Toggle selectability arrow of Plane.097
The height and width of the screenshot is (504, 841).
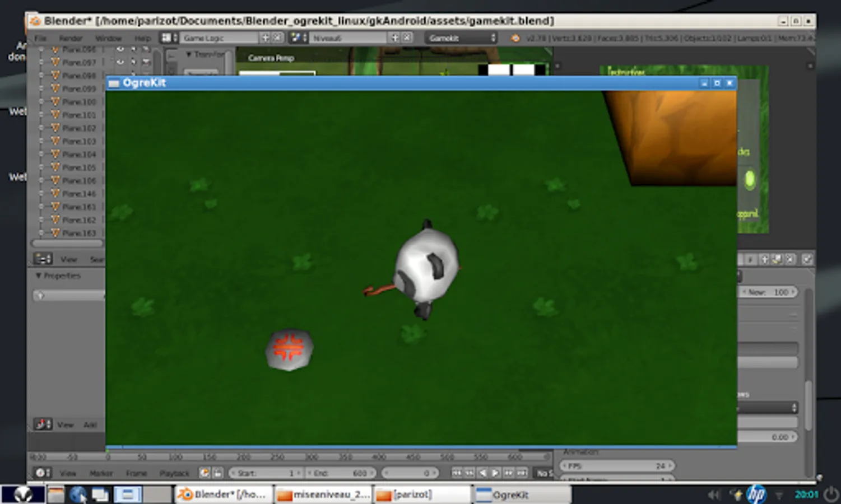pyautogui.click(x=133, y=62)
